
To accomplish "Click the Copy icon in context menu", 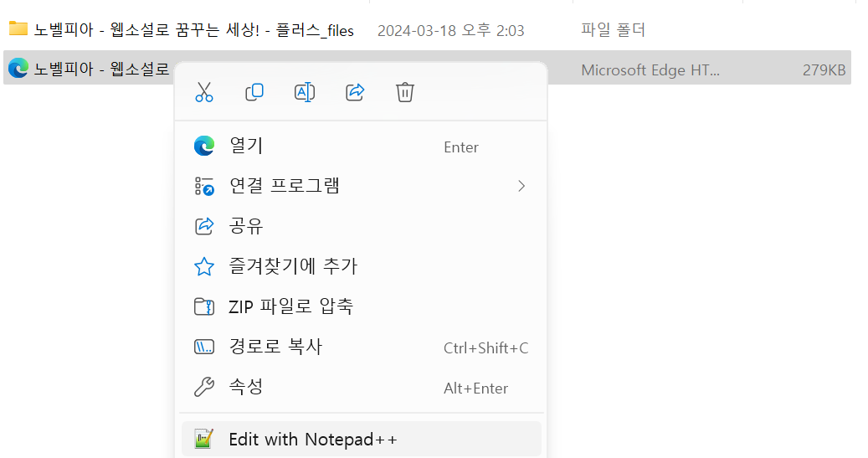I will pyautogui.click(x=254, y=92).
